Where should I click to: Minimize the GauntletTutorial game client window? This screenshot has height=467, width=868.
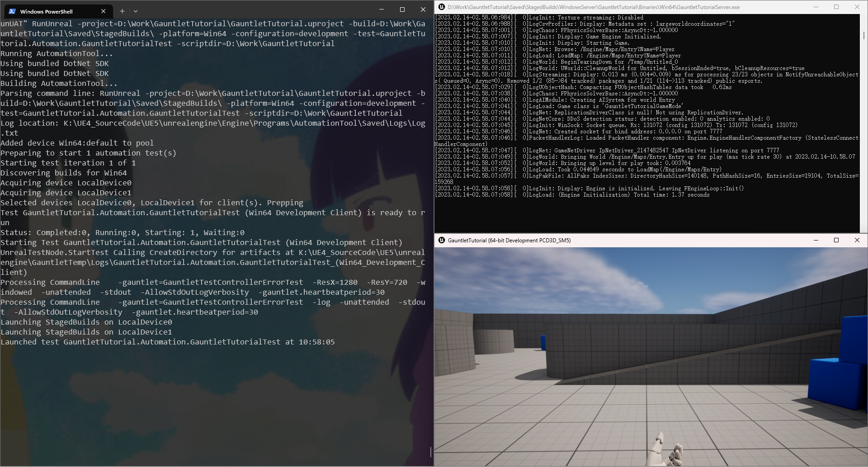816,240
